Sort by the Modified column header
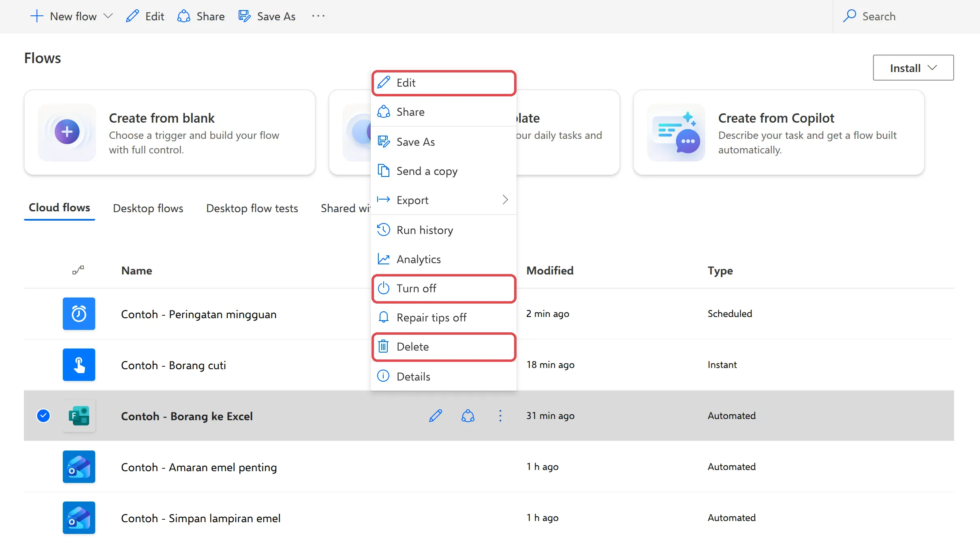 (x=550, y=270)
